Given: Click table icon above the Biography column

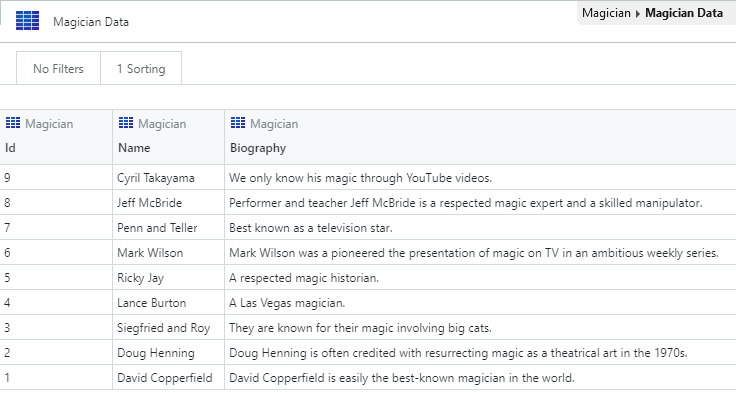Looking at the screenshot, I should pos(238,123).
